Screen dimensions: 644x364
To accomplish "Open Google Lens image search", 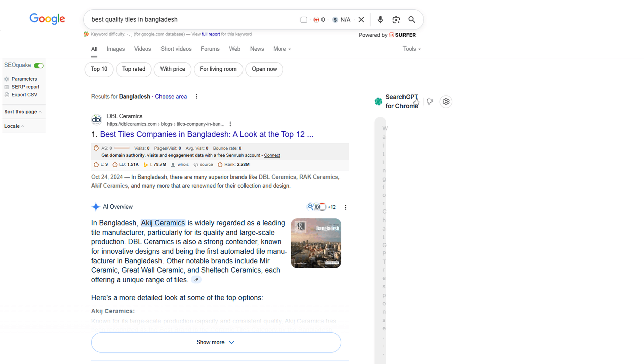I will click(x=396, y=20).
